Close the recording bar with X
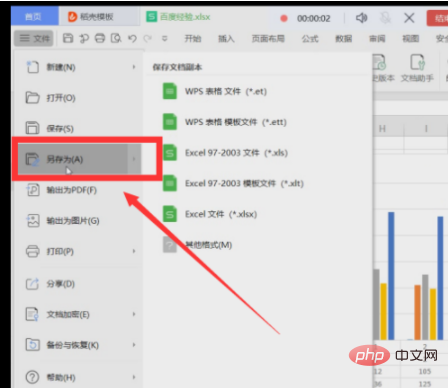 click(x=409, y=18)
